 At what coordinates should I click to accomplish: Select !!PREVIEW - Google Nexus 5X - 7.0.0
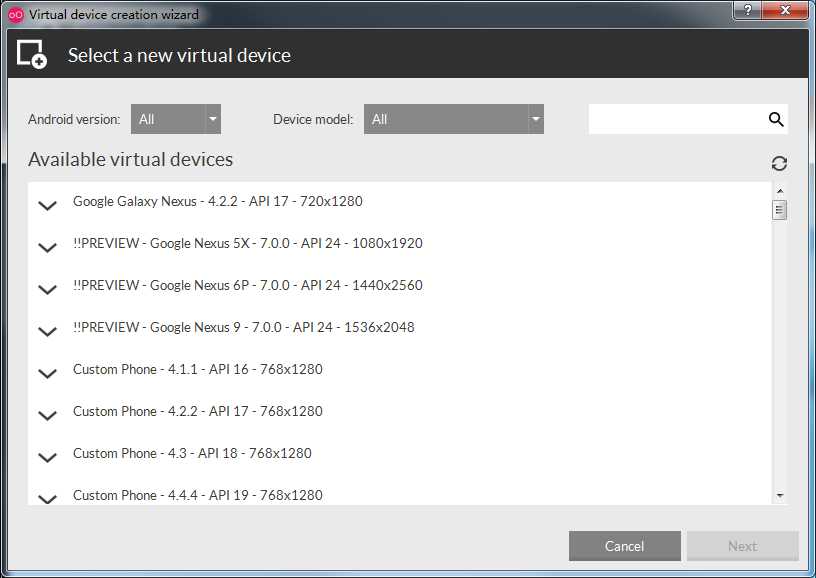click(248, 243)
